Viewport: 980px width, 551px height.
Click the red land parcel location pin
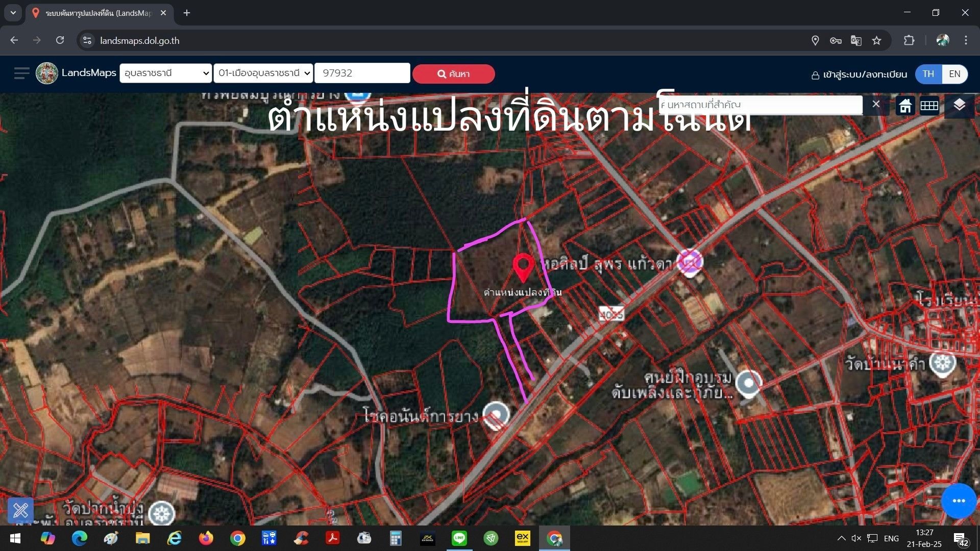coord(523,267)
